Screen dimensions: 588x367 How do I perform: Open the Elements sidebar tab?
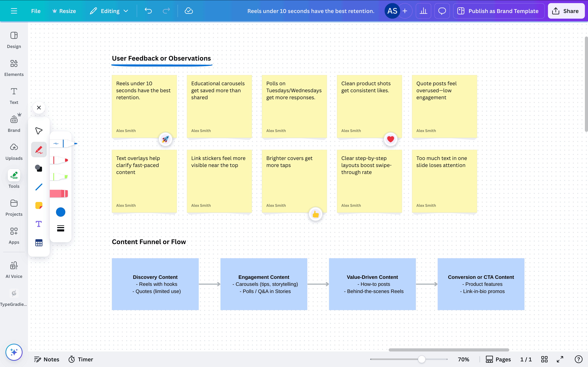pyautogui.click(x=14, y=68)
